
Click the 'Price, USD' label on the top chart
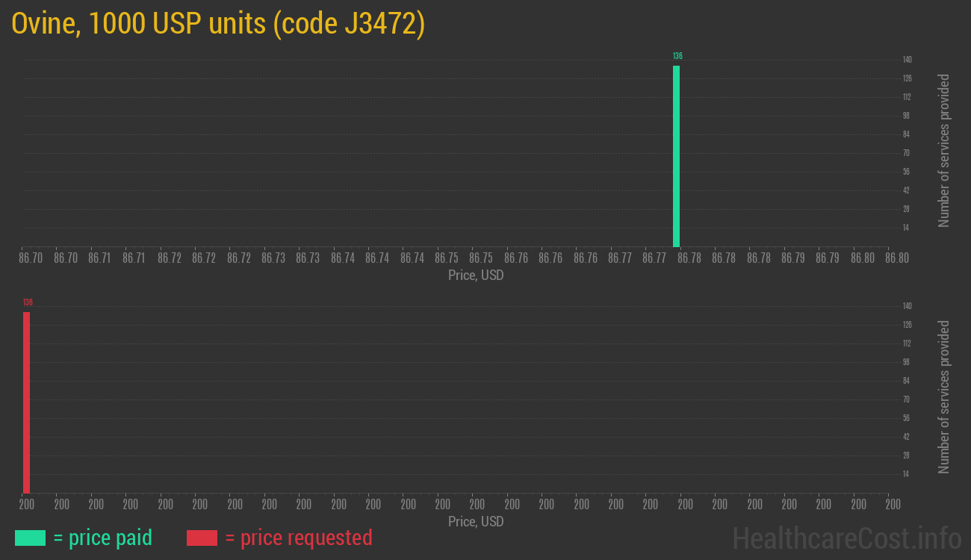[x=476, y=275]
